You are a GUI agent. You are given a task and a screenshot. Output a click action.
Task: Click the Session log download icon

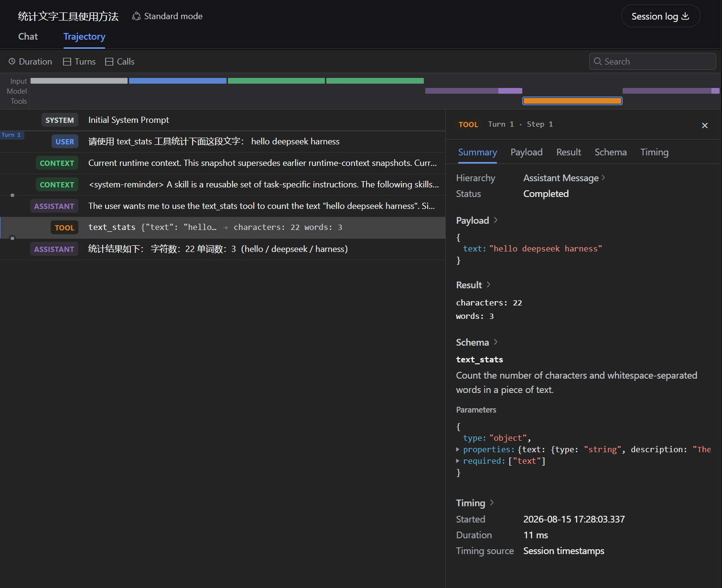(685, 16)
